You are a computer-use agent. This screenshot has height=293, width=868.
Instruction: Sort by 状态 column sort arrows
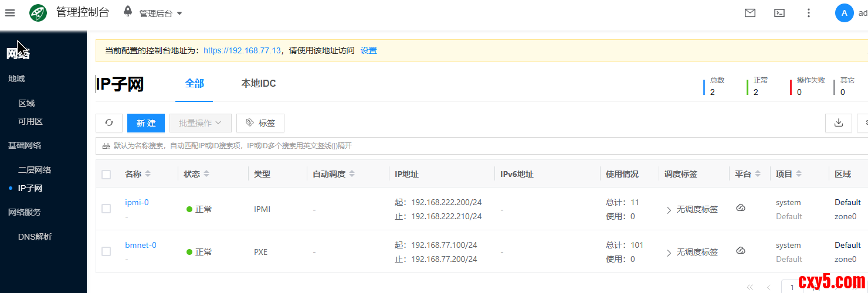(x=206, y=174)
